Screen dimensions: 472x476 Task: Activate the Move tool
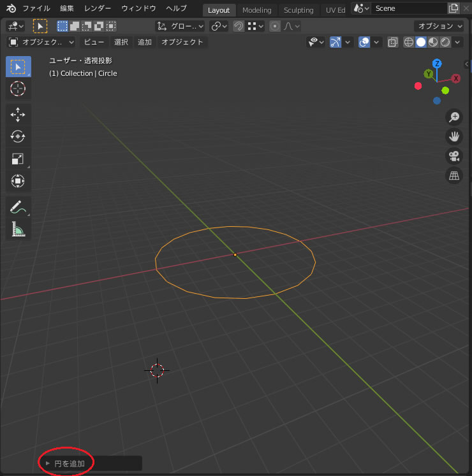pos(18,115)
